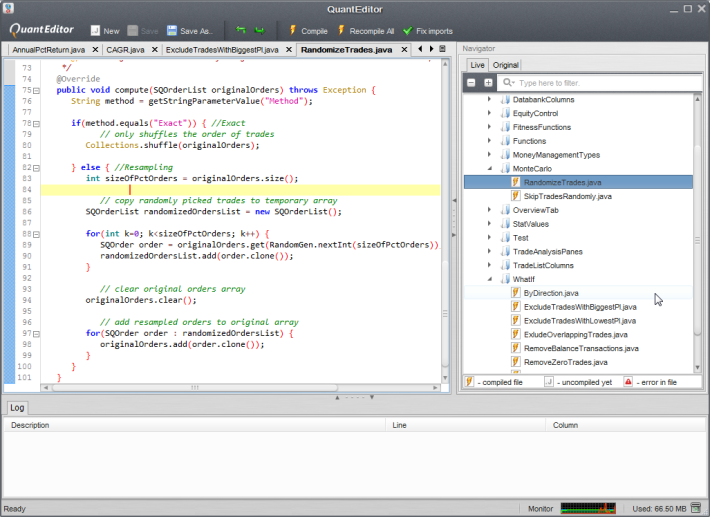Fold the else block at line 82
This screenshot has width=710, height=517.
pyautogui.click(x=36, y=168)
